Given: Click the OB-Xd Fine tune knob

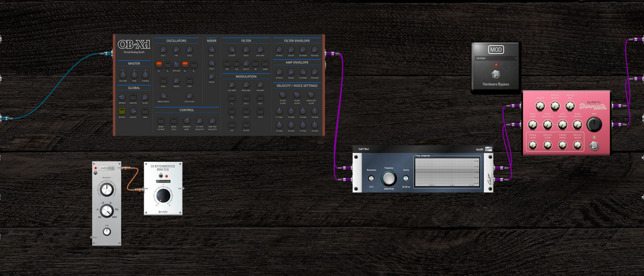Looking at the screenshot, I should coord(134,74).
